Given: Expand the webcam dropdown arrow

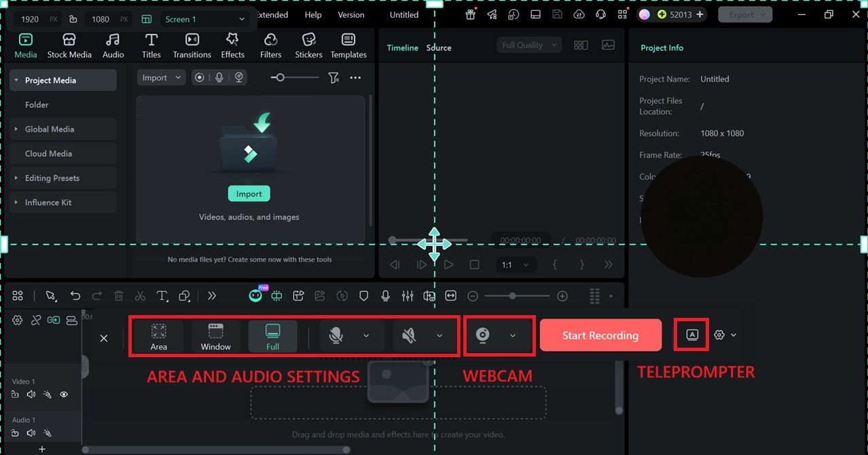Looking at the screenshot, I should point(513,335).
